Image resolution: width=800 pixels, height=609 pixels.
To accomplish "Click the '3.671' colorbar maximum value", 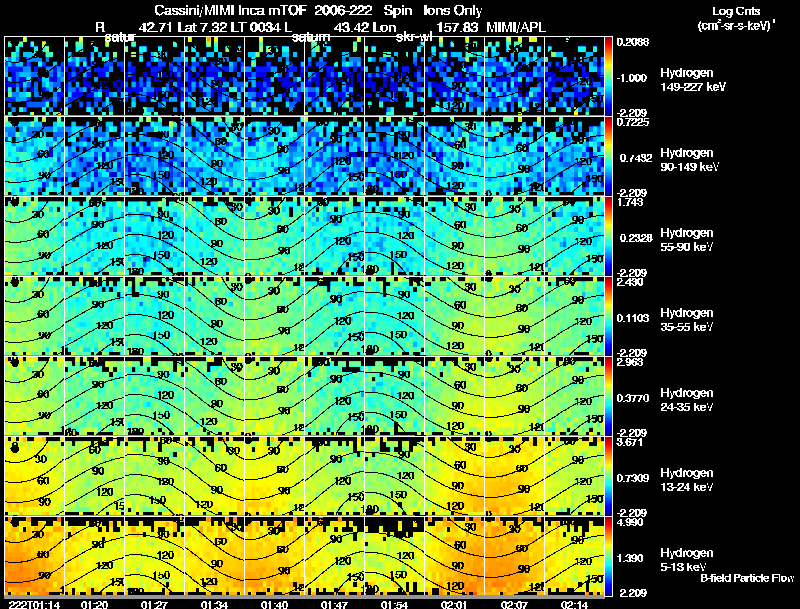I will 630,443.
